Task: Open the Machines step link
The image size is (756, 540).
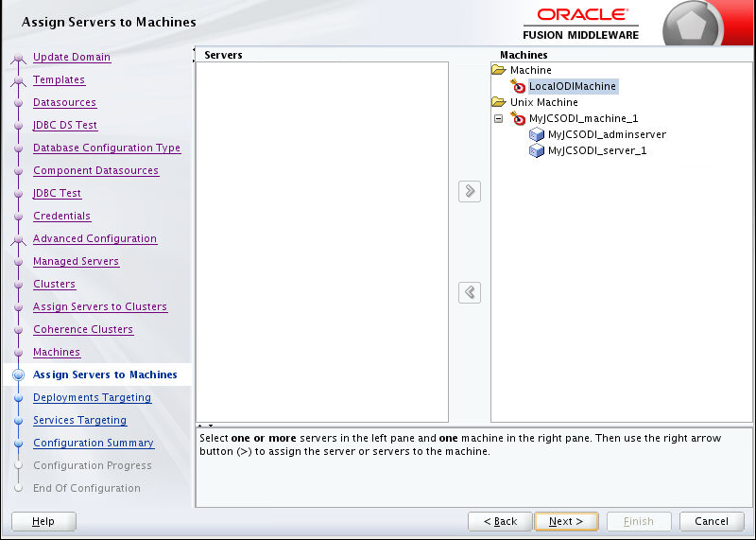Action: (57, 352)
